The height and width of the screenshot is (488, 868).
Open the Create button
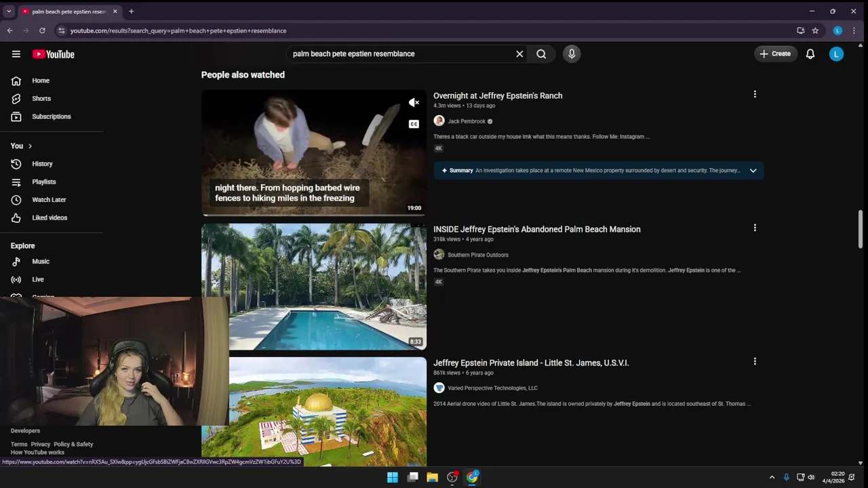tap(775, 54)
